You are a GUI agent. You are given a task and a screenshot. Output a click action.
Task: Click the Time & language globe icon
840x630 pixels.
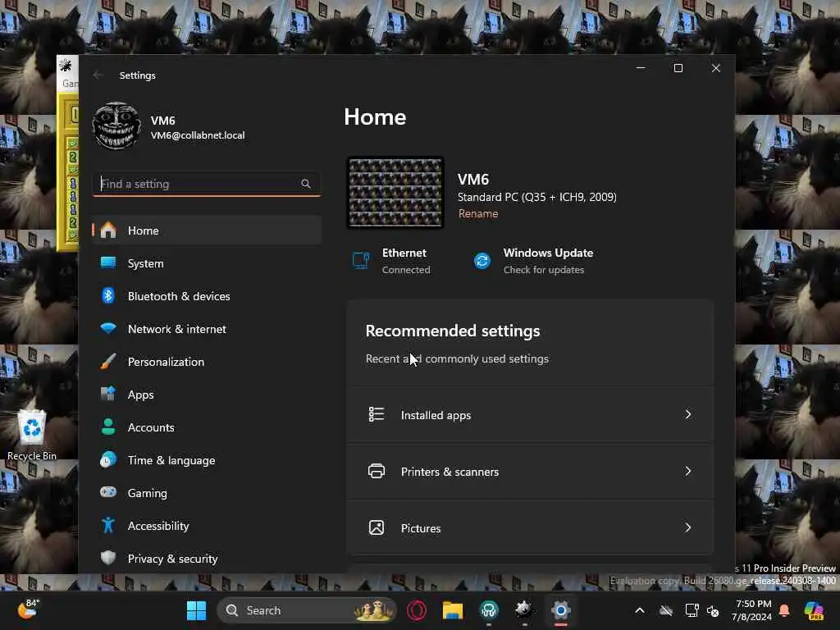[x=108, y=459]
